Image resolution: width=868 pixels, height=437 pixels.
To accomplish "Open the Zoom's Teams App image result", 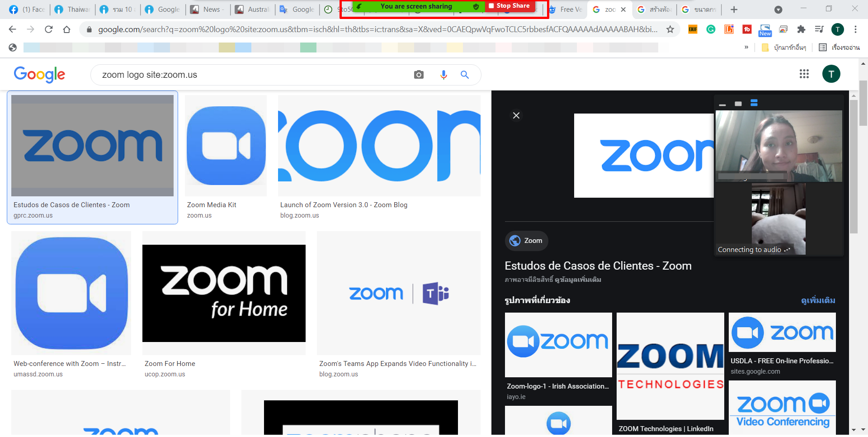I will pyautogui.click(x=399, y=293).
